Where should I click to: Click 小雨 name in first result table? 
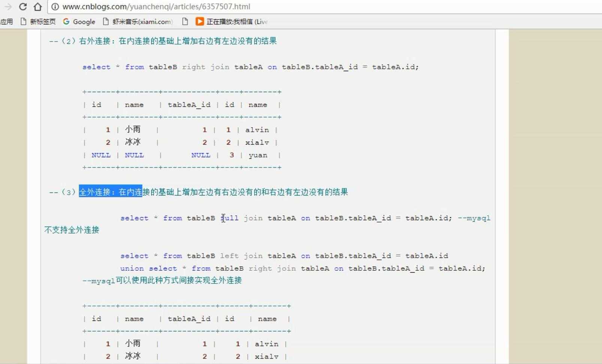click(x=133, y=130)
